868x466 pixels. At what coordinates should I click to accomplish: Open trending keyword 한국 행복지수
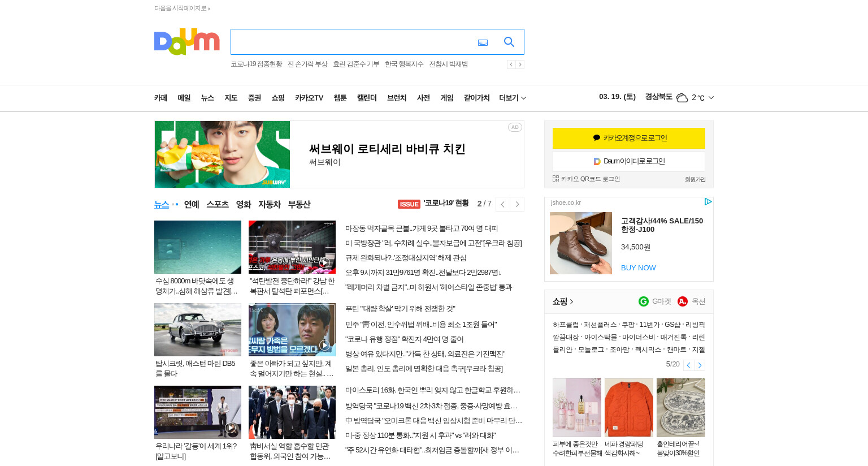click(404, 64)
